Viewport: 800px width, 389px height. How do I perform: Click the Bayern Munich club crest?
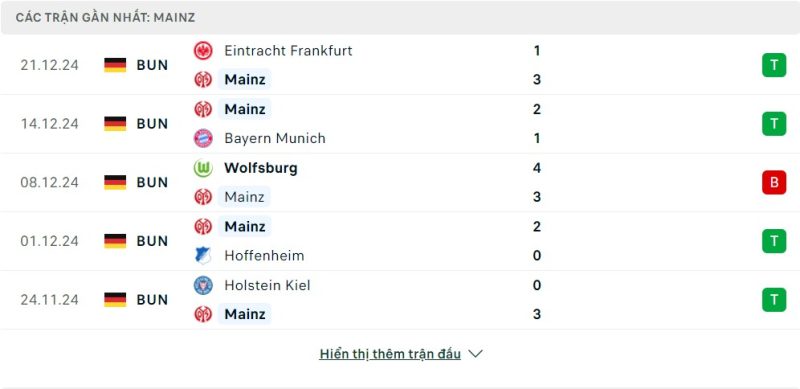pyautogui.click(x=203, y=138)
